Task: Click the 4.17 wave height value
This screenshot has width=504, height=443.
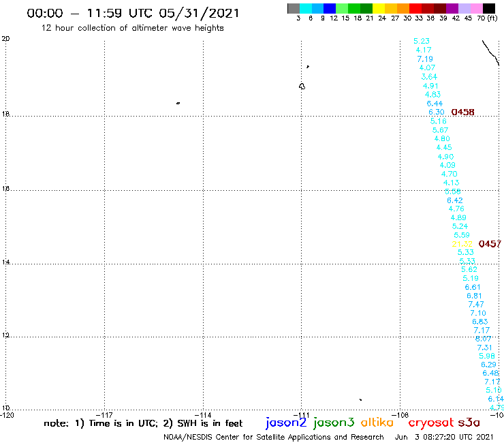Action: point(424,50)
